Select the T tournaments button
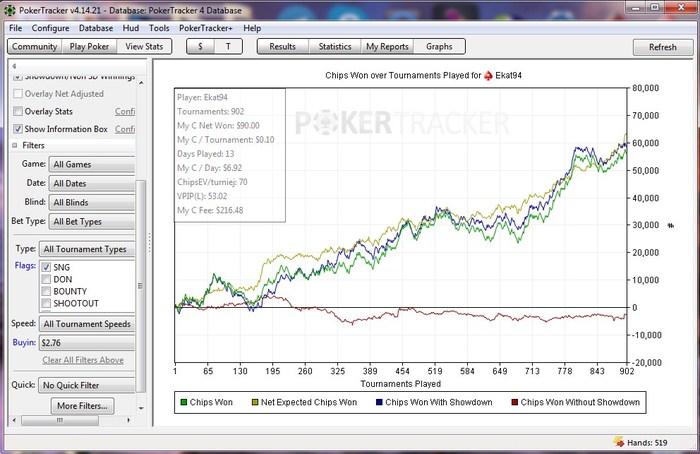The image size is (700, 454). (228, 46)
